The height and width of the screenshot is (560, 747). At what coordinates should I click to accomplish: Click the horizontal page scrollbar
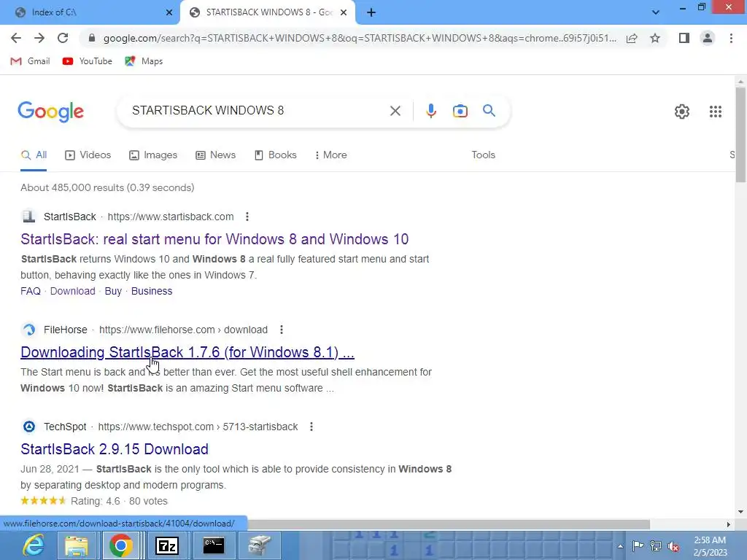pos(449,524)
